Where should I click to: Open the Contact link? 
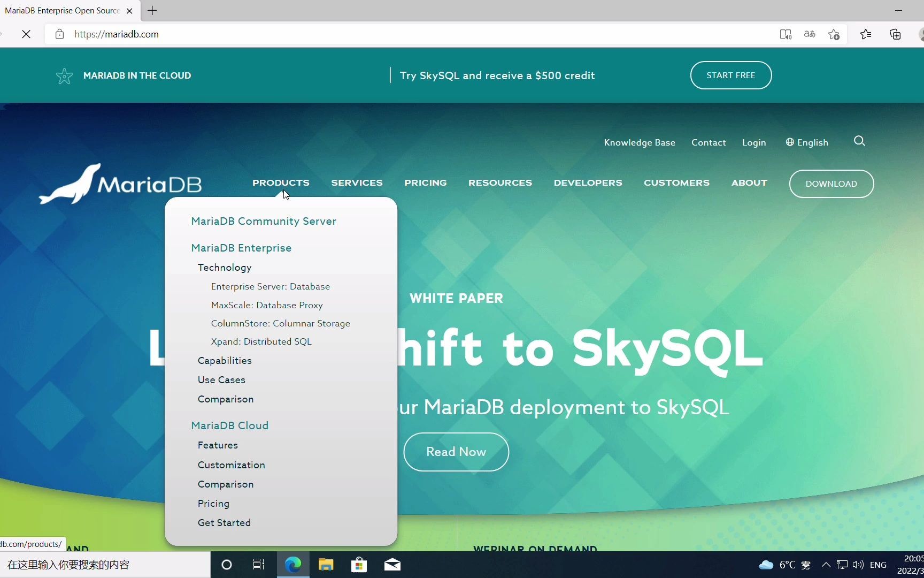click(709, 142)
